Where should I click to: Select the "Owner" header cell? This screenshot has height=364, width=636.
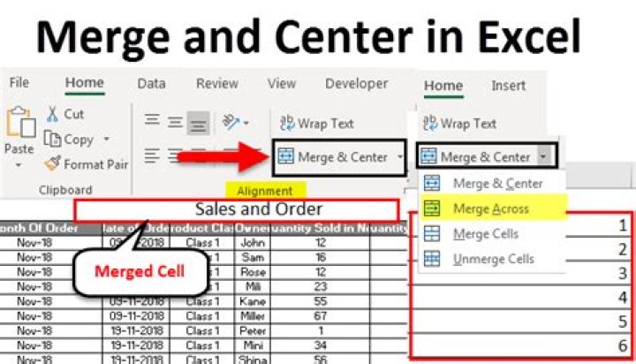(252, 229)
